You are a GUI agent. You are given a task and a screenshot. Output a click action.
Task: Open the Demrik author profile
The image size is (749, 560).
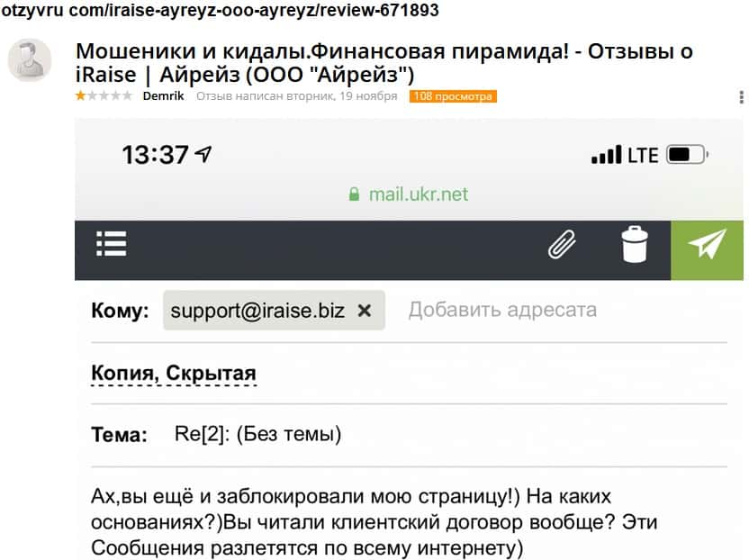pyautogui.click(x=163, y=96)
